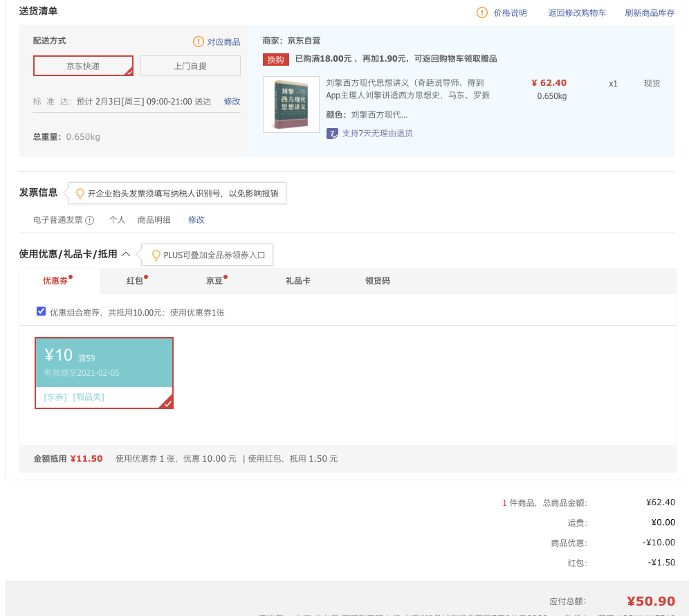This screenshot has height=616, width=689.
Task: Open the 对应商品 link
Action: [223, 42]
